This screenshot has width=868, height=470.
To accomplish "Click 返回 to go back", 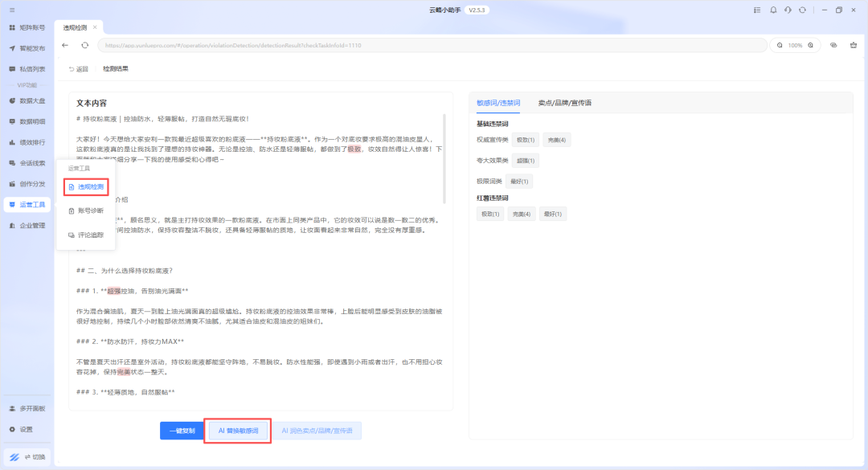I will pyautogui.click(x=78, y=69).
